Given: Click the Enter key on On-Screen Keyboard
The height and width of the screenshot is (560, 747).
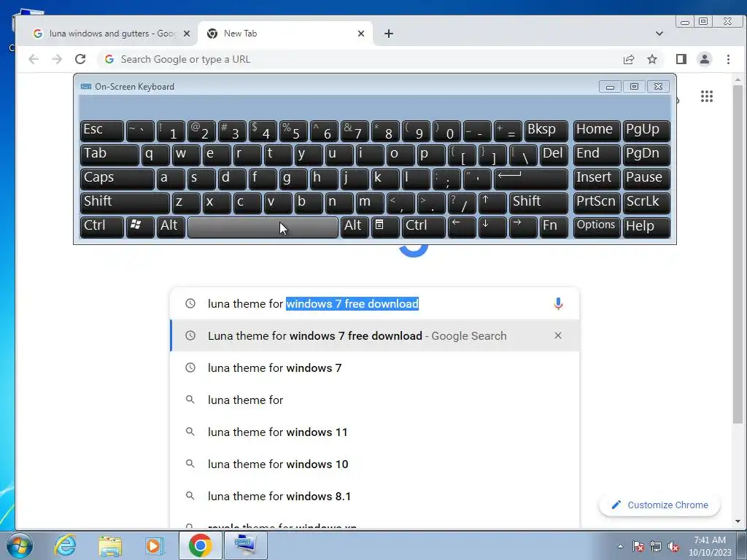Looking at the screenshot, I should 531,179.
